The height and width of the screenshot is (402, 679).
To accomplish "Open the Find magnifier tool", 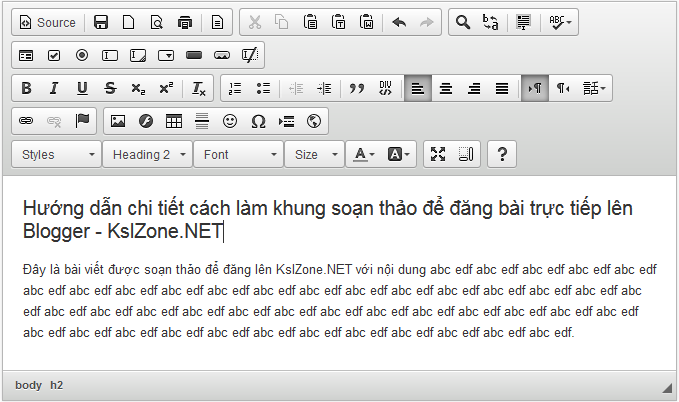I will click(x=463, y=22).
